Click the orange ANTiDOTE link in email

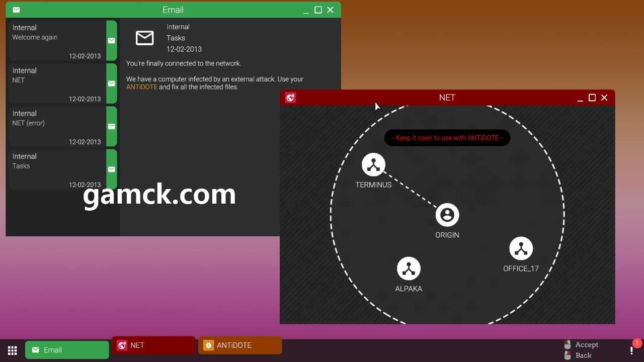point(141,87)
